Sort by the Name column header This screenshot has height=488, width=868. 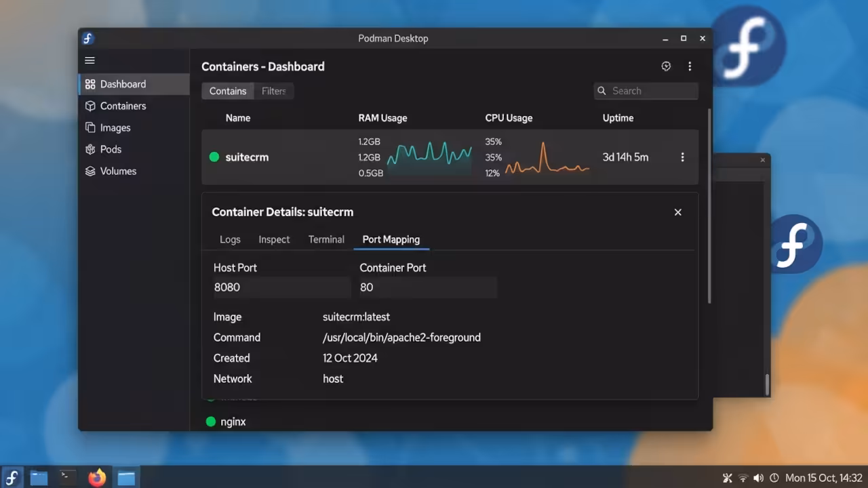point(238,118)
